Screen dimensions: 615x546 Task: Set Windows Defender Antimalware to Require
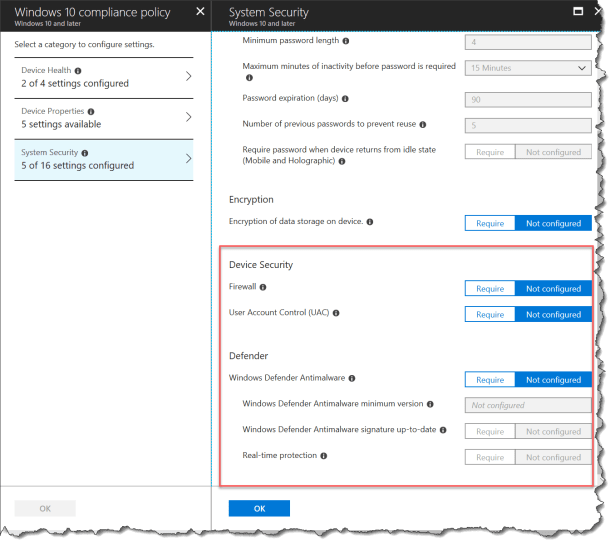pos(490,380)
